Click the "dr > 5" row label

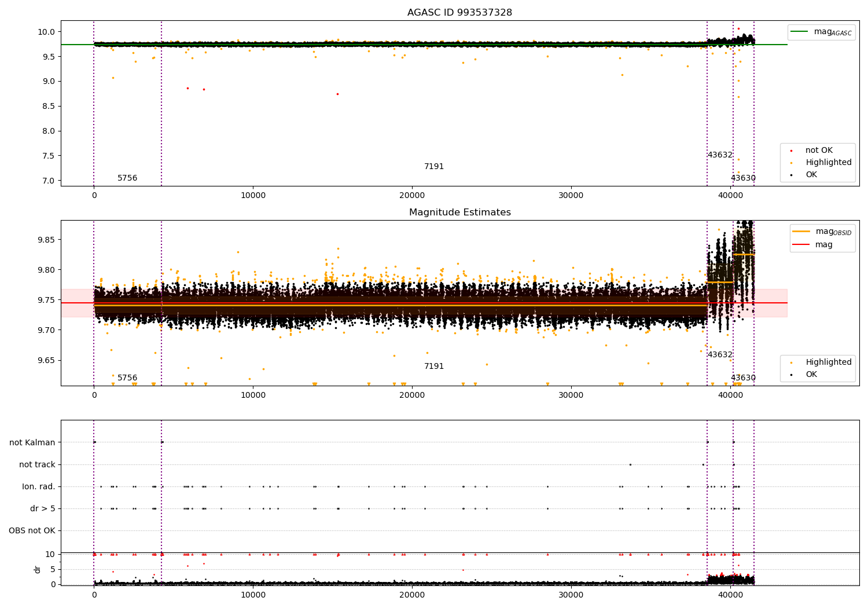pyautogui.click(x=43, y=508)
